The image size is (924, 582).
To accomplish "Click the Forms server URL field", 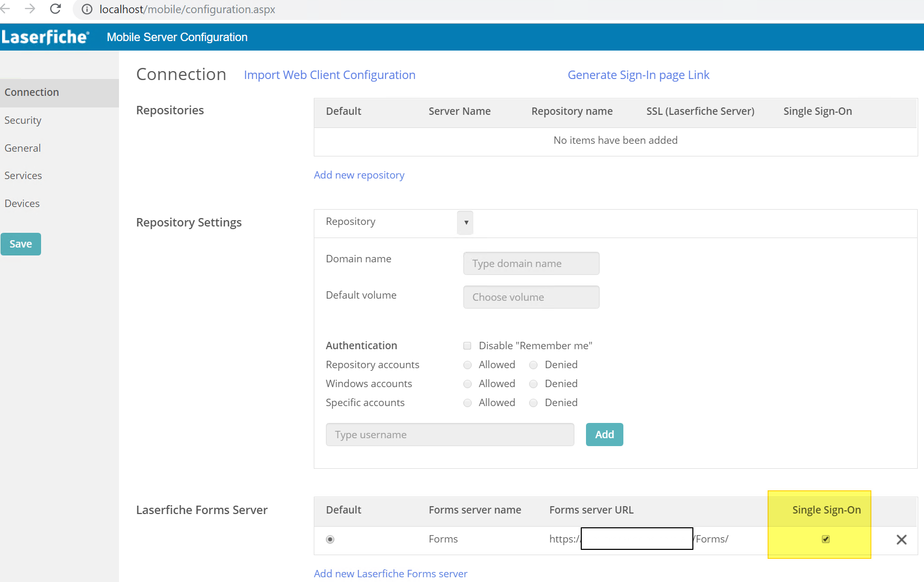I will click(x=639, y=539).
